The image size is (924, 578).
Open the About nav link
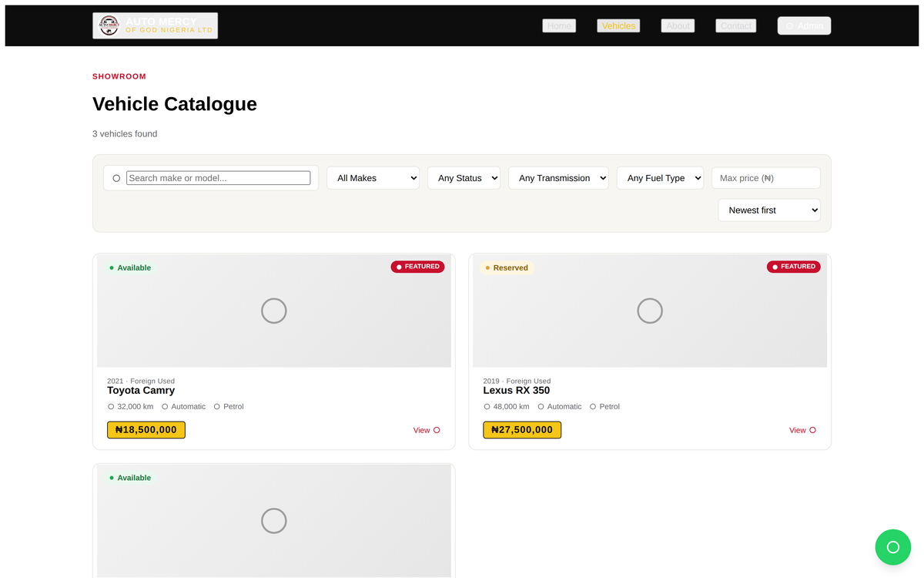coord(678,25)
